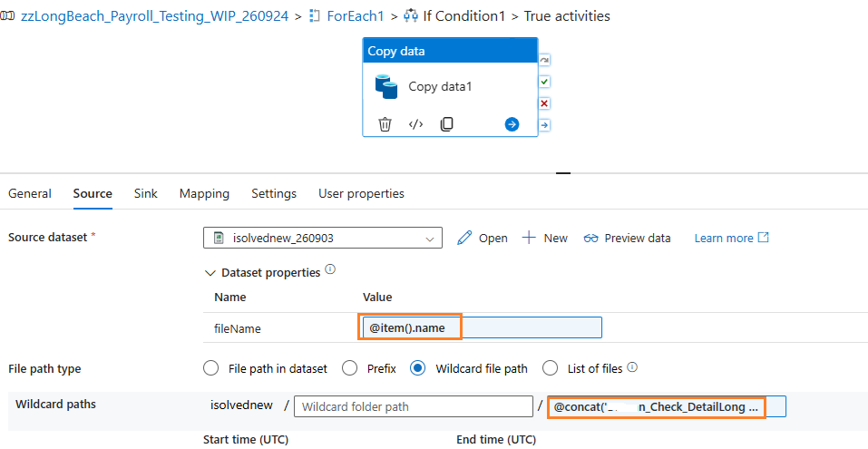Click the info icon next to Dataset properties
868x449 pixels.
(330, 269)
